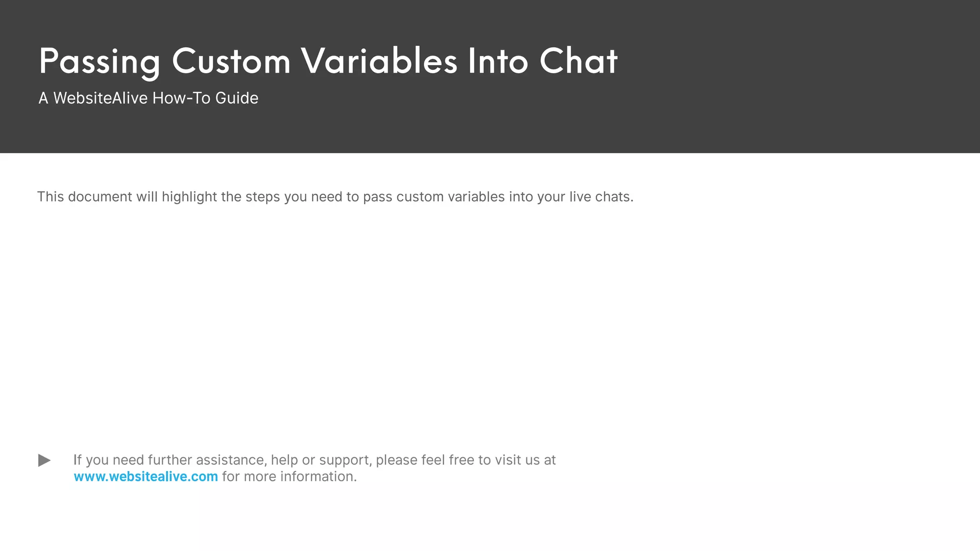The height and width of the screenshot is (551, 980).
Task: Click the gray triangle bullet icon
Action: (x=45, y=461)
